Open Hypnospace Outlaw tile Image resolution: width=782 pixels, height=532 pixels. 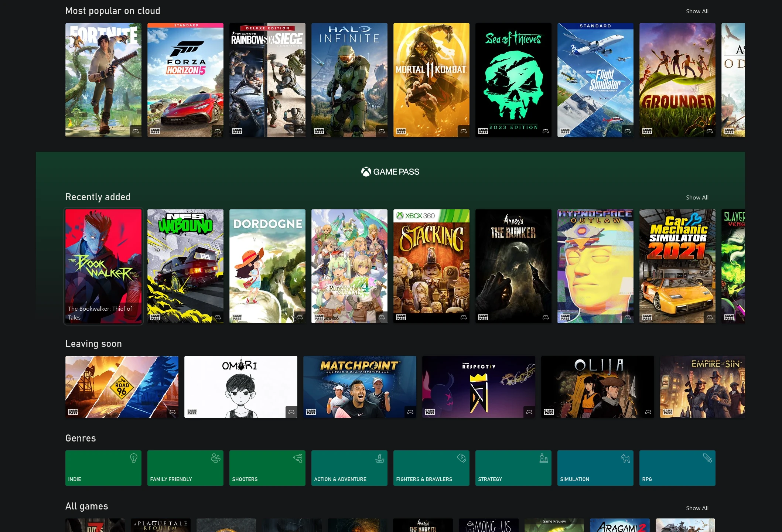point(595,266)
